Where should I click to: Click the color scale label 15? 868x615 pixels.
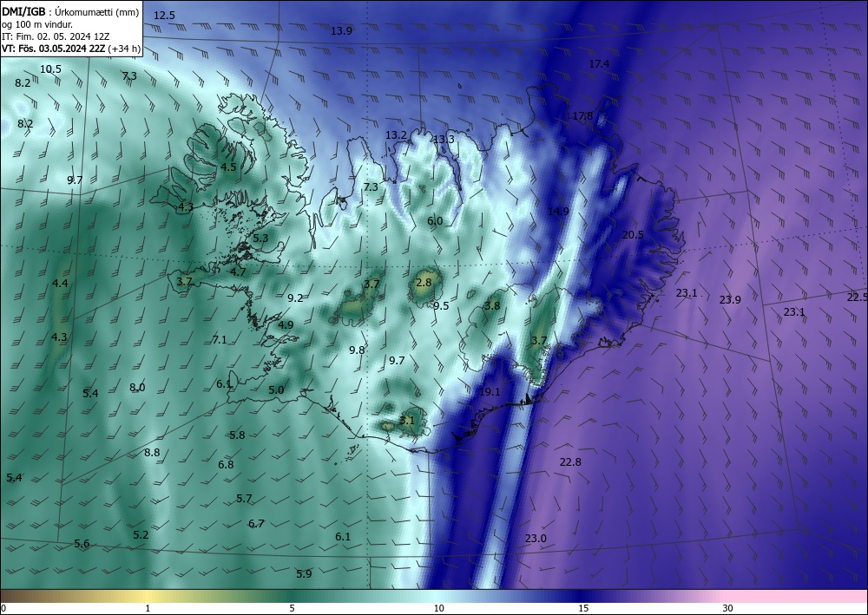point(583,609)
